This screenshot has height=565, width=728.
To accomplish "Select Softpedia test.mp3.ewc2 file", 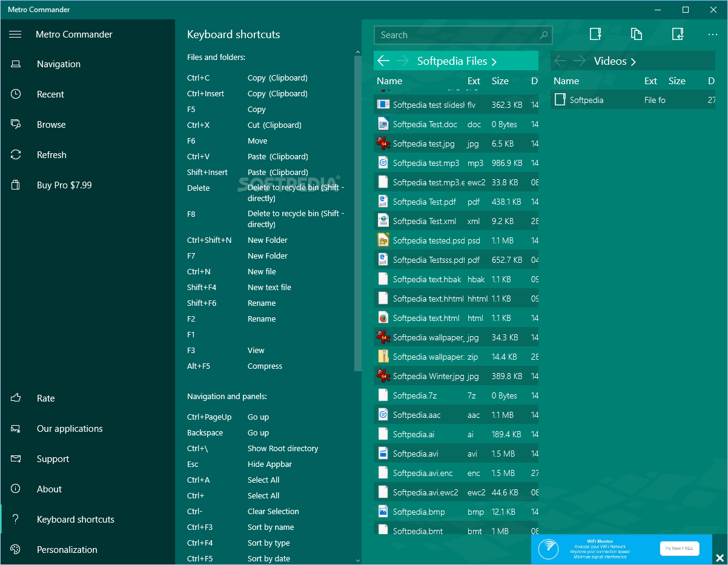I will [x=456, y=182].
